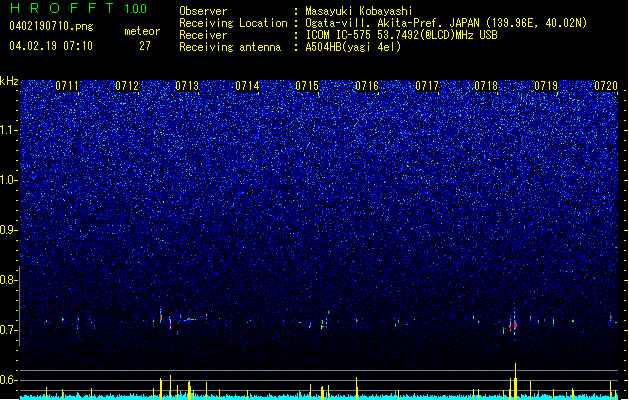The image size is (629, 400).
Task: Click the 'meteor' label
Action: (142, 31)
